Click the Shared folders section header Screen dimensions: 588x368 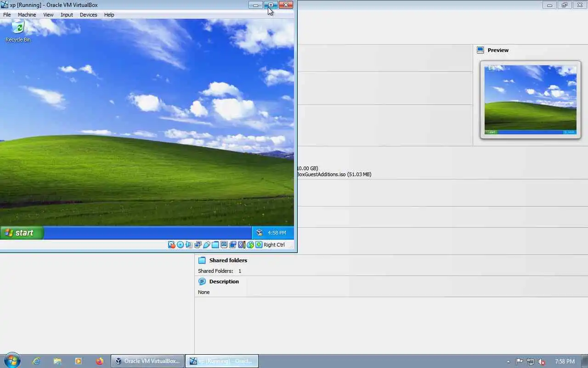228,260
